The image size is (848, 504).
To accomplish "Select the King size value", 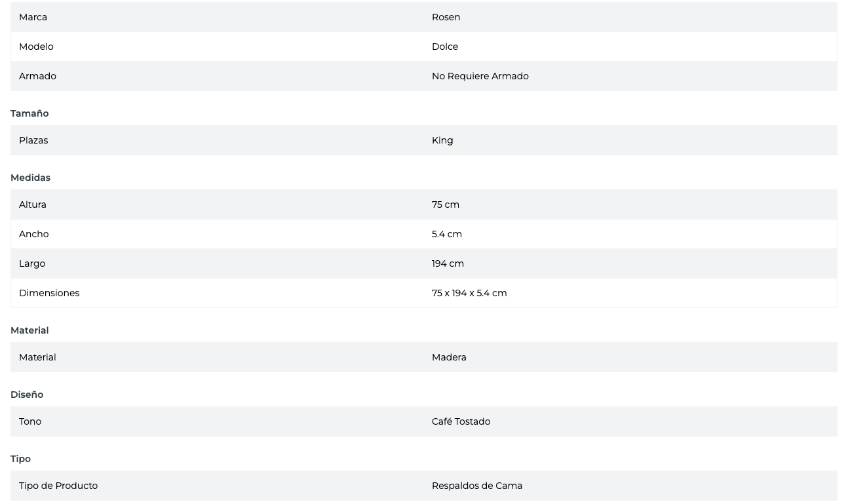I will coord(442,140).
